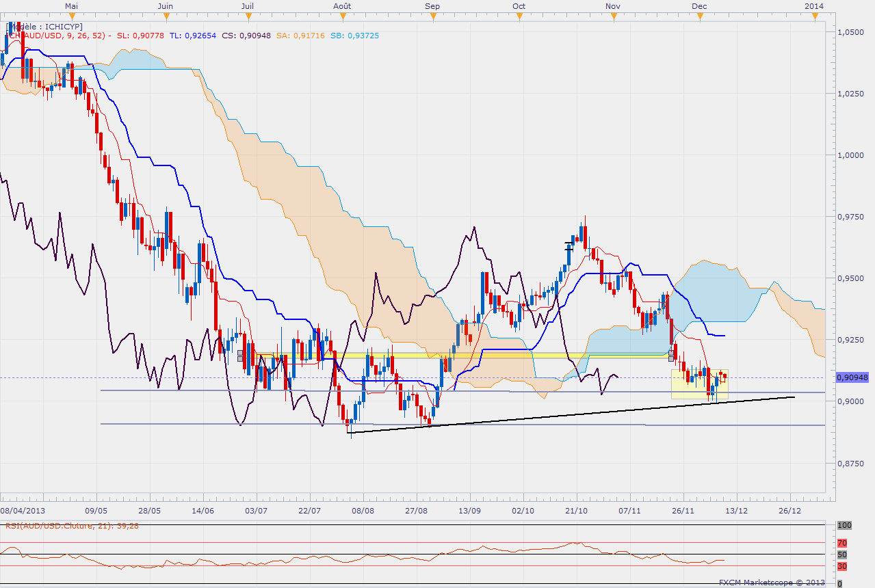Click the orange marker under Juin

(x=165, y=14)
